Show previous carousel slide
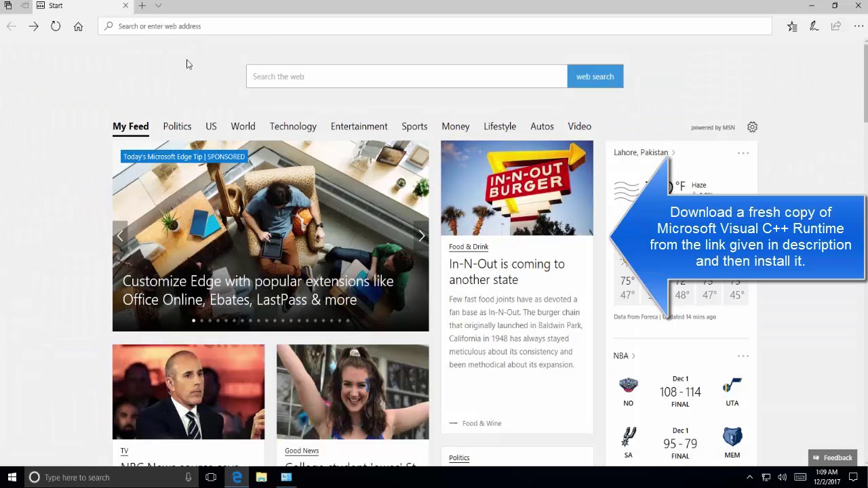868x488 pixels. click(120, 236)
